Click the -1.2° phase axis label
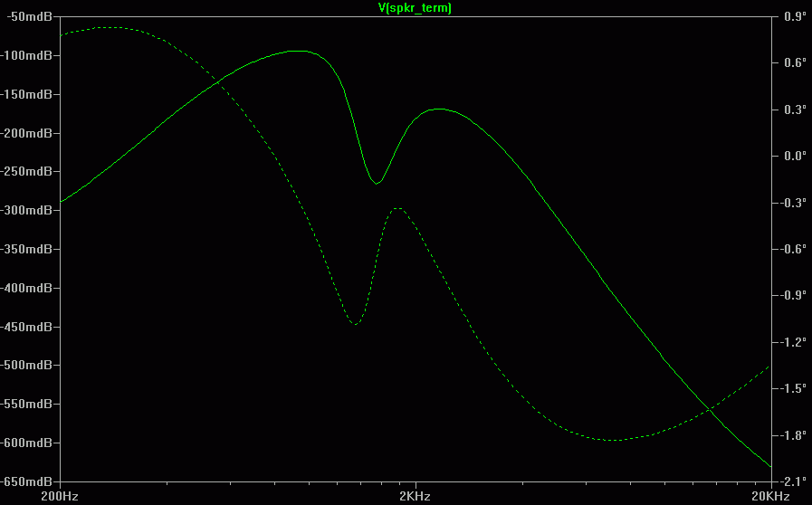The height and width of the screenshot is (505, 812). [x=792, y=342]
